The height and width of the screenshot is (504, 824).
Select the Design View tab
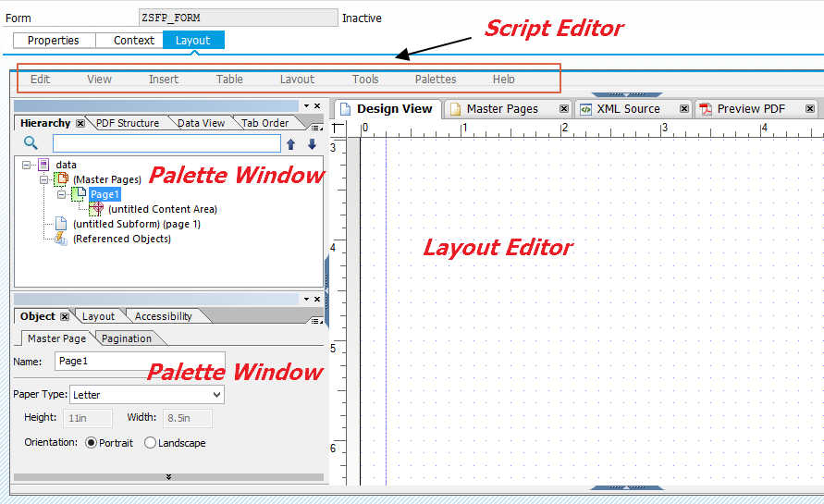point(387,109)
